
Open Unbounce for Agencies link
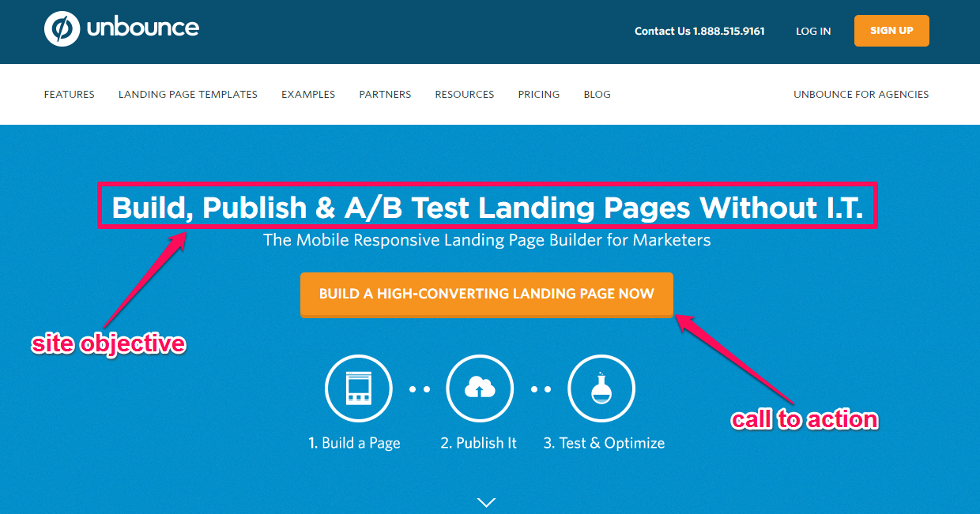(x=861, y=94)
